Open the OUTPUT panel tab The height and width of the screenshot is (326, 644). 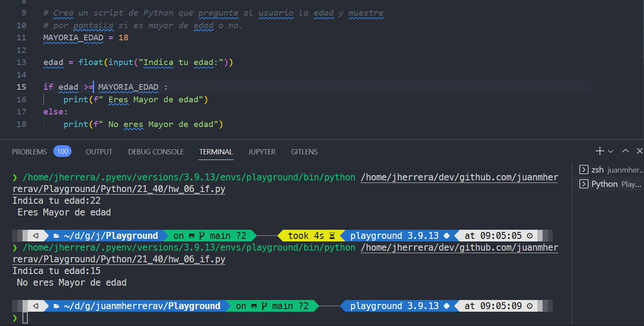(x=99, y=152)
